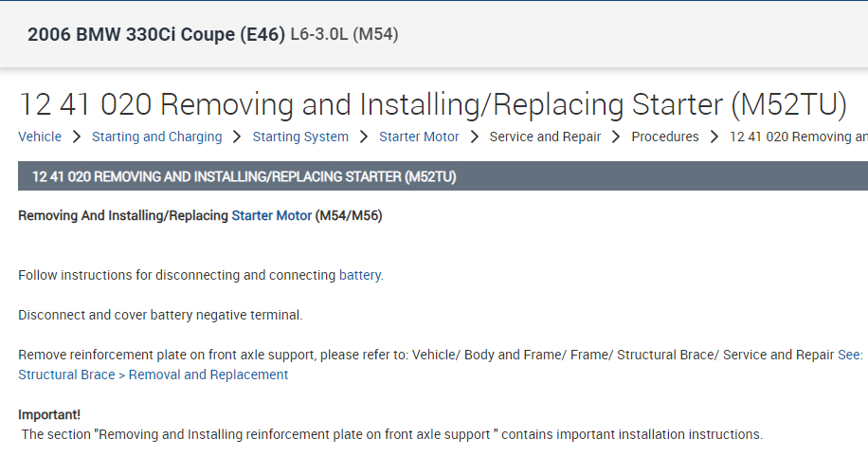Open the Starter Motor link in the subheading
This screenshot has width=868, height=457.
click(x=271, y=215)
